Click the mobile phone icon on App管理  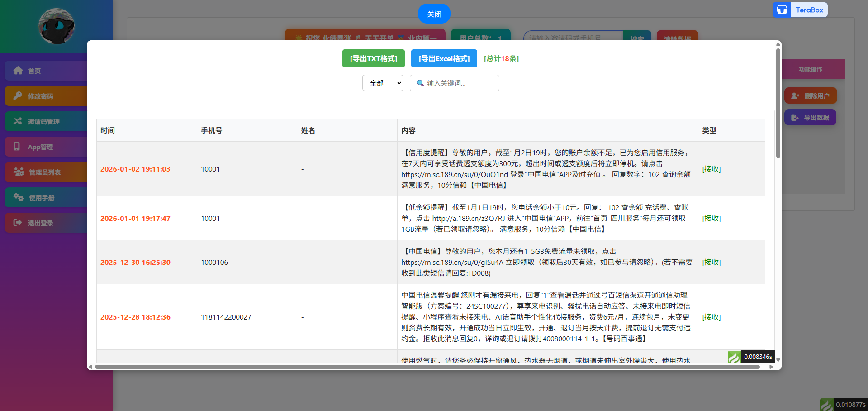[18, 147]
